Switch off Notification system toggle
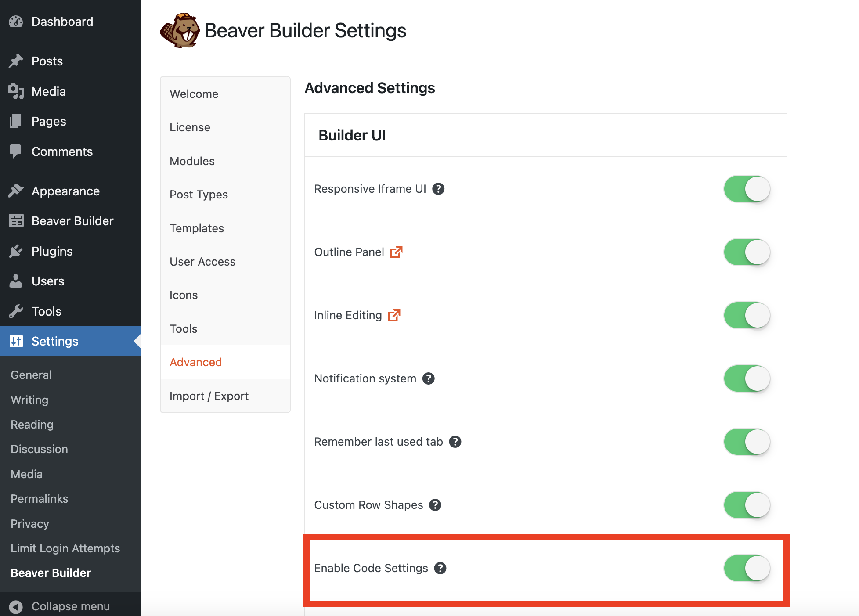This screenshot has width=859, height=616. pos(747,378)
